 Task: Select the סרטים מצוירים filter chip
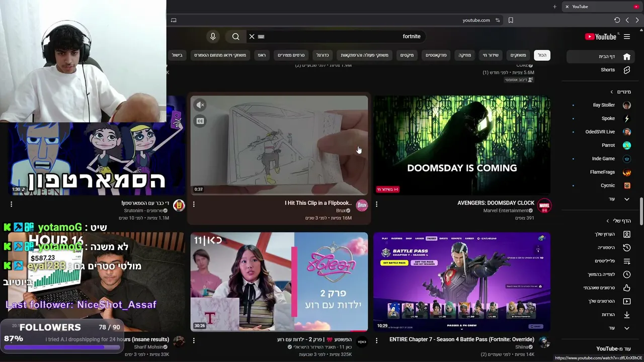tap(291, 55)
